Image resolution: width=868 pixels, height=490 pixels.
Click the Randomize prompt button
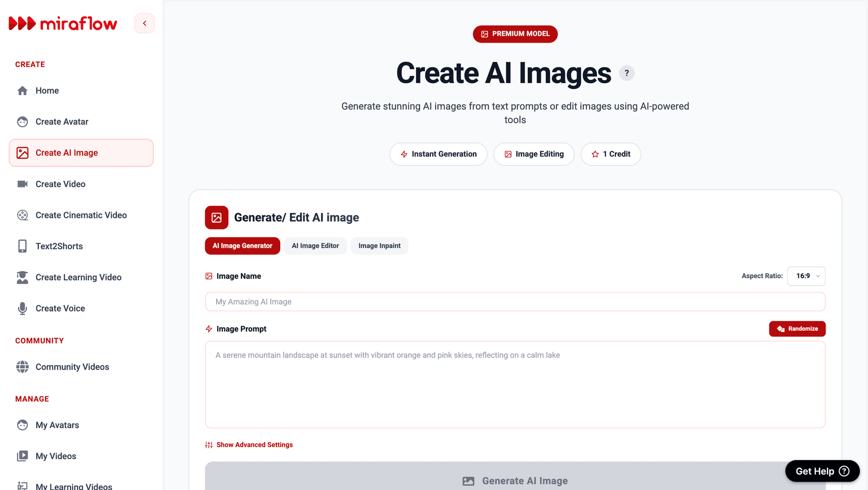click(x=797, y=328)
